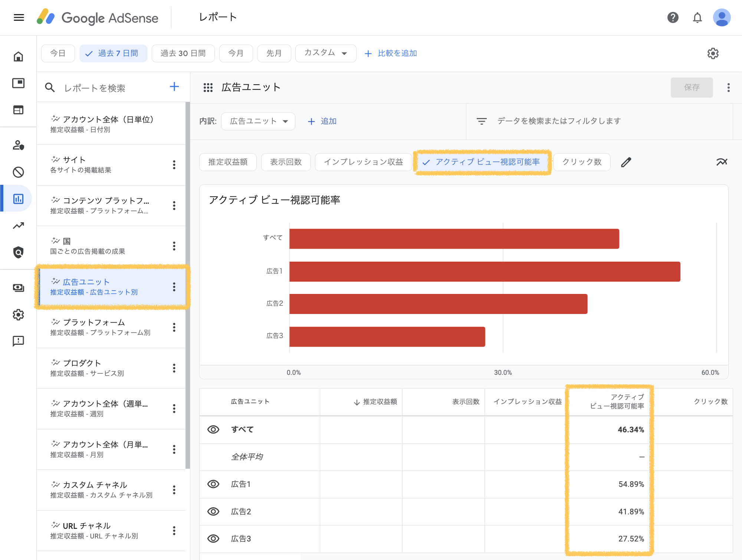Screen dimensions: 742x560
Task: Select the 今日 date tab
Action: coord(58,53)
